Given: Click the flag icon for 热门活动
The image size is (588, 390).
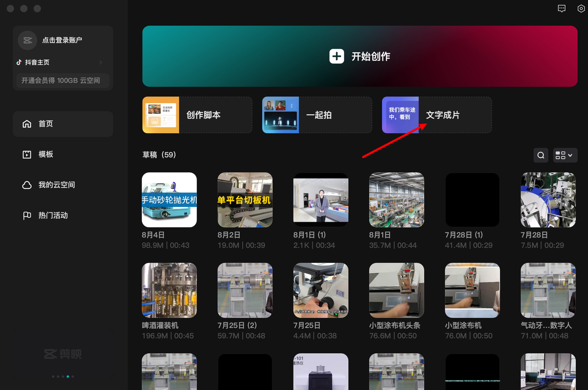Looking at the screenshot, I should (x=27, y=216).
